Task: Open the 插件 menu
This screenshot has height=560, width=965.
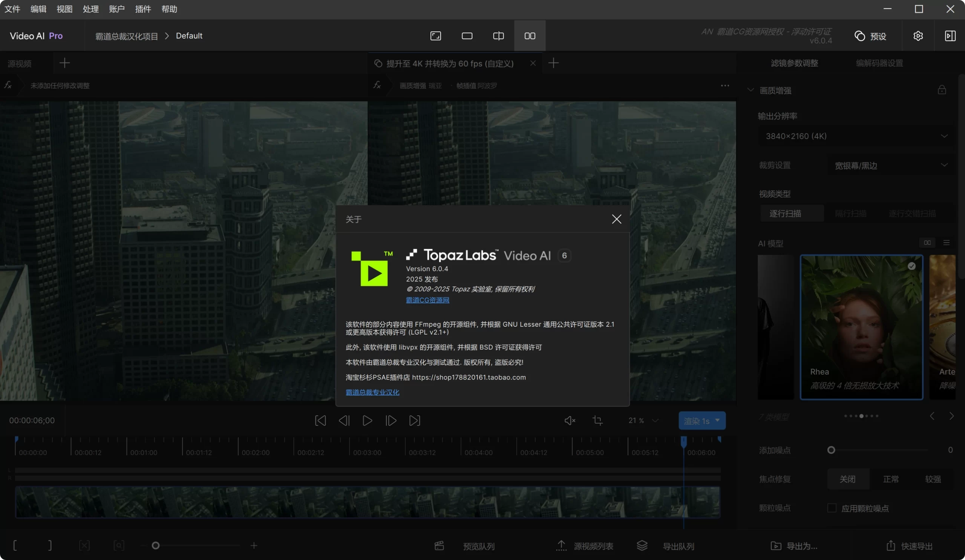Action: [x=143, y=9]
